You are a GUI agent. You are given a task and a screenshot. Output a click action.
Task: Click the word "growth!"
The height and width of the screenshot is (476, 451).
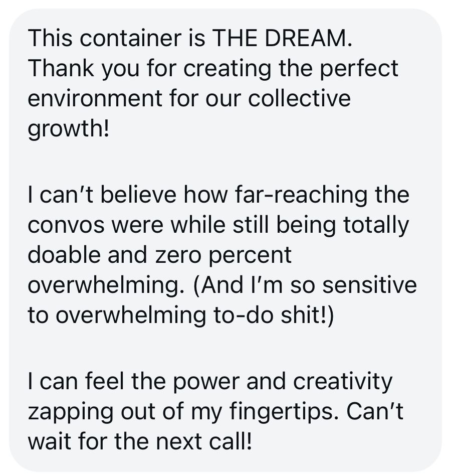click(68, 127)
